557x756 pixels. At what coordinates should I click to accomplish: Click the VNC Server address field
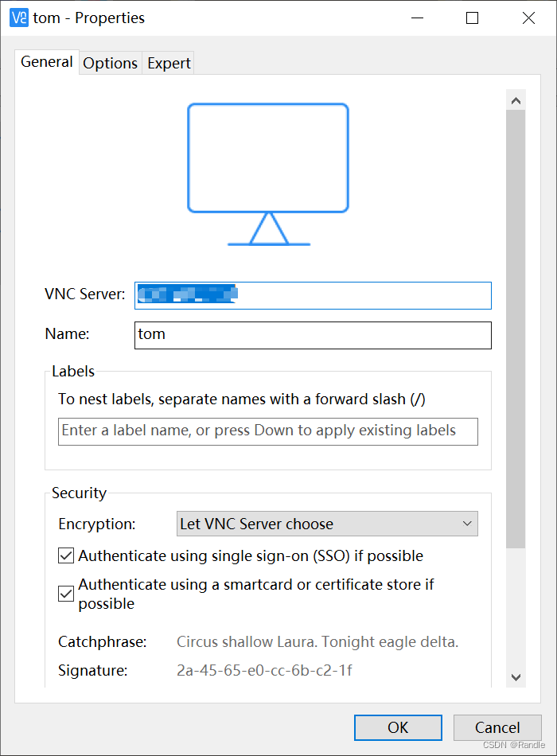click(x=313, y=295)
